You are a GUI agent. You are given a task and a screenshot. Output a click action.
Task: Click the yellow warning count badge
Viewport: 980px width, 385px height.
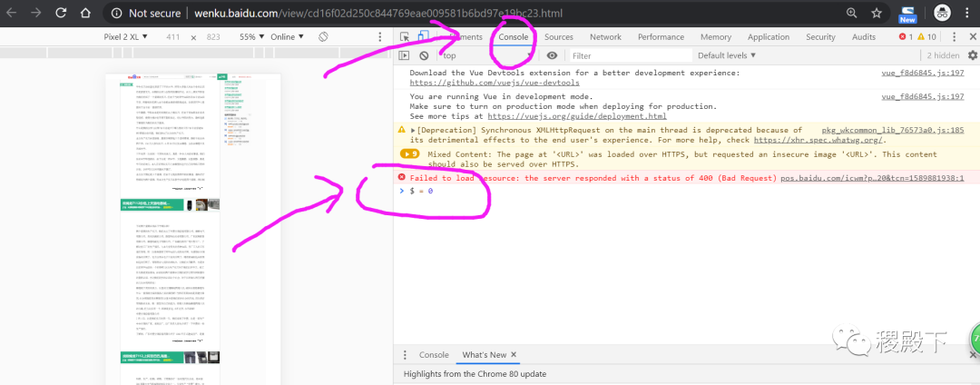click(926, 37)
